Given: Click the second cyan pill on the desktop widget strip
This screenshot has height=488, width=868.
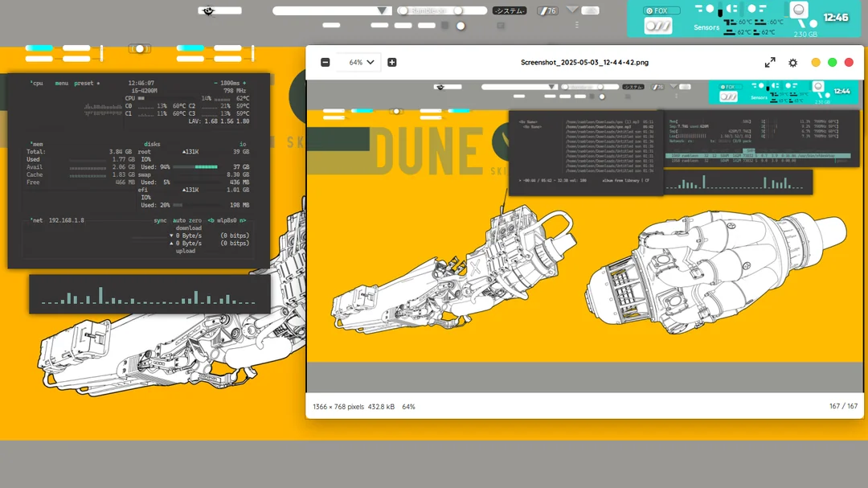Looking at the screenshot, I should point(190,48).
